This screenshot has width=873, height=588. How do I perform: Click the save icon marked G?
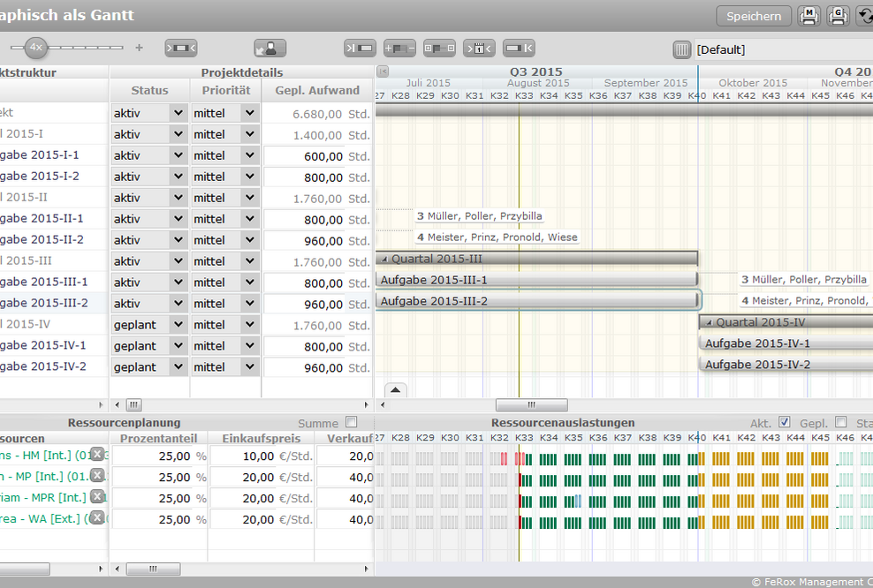pos(839,16)
